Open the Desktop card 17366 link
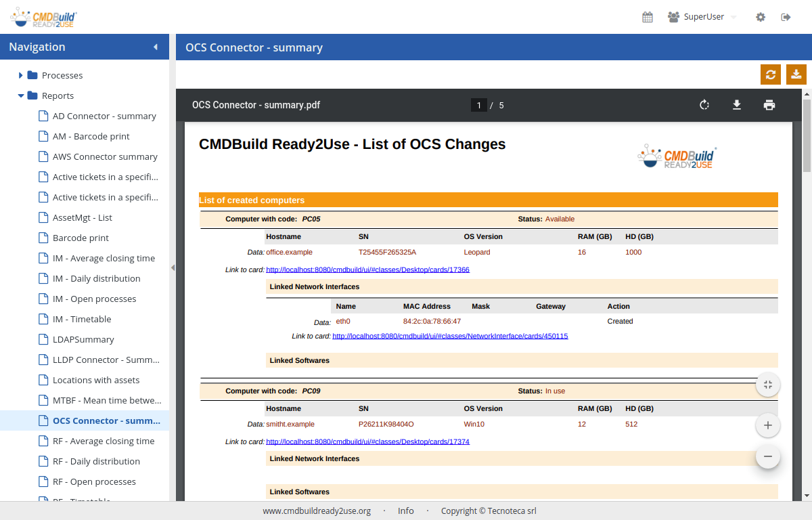Screen dimensions: 812x520 367,269
